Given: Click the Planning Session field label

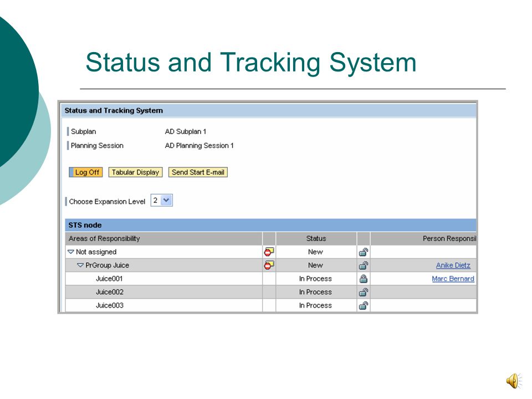Looking at the screenshot, I should (x=97, y=146).
